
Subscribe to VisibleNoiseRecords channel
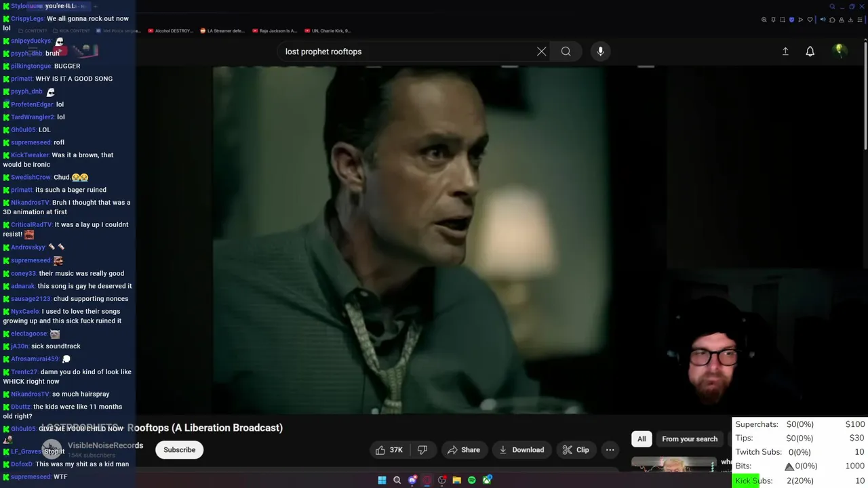179,450
